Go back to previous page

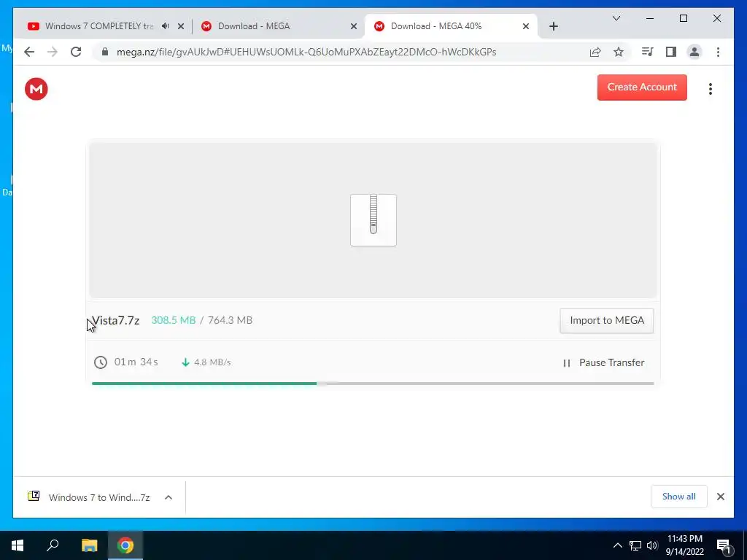[x=29, y=52]
